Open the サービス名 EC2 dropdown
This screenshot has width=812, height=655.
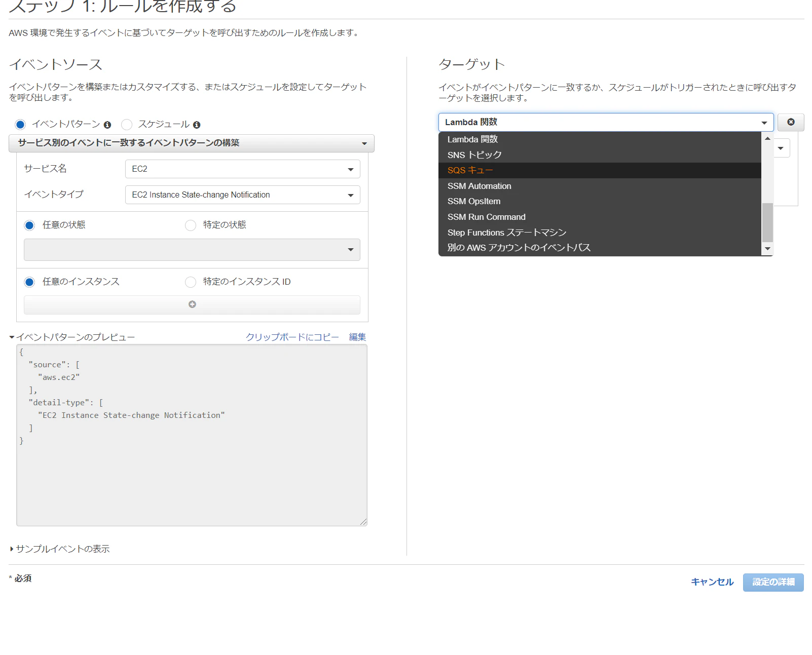pos(242,169)
